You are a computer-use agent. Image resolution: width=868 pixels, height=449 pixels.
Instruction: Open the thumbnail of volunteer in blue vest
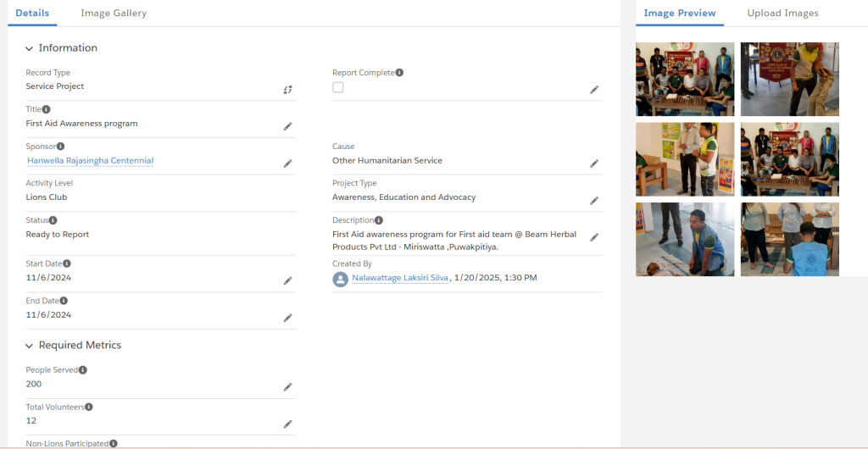point(790,240)
